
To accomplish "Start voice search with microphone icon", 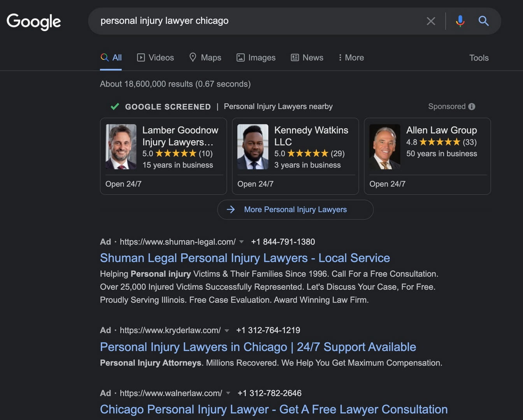I will tap(460, 21).
